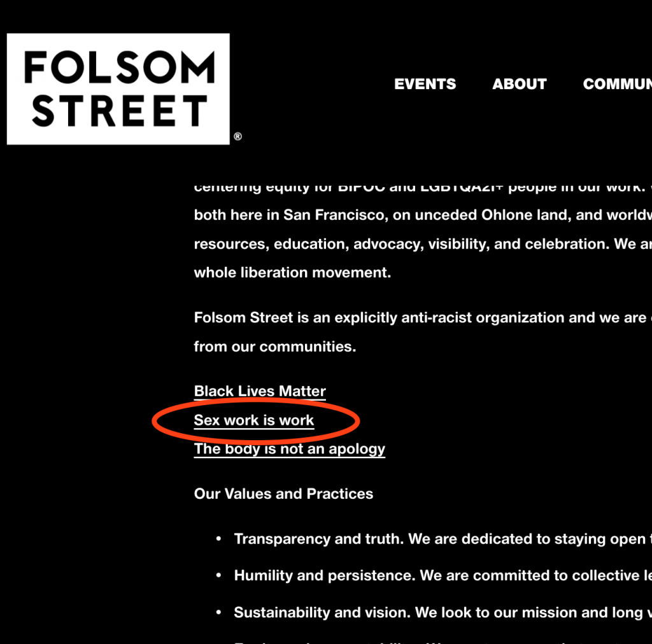Click the Folsom Street logo
This screenshot has width=652, height=644.
(x=118, y=89)
